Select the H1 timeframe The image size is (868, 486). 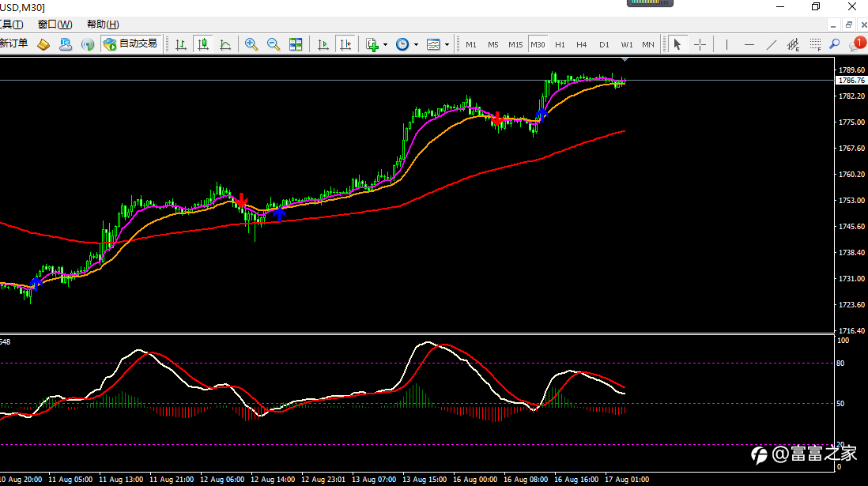click(560, 44)
